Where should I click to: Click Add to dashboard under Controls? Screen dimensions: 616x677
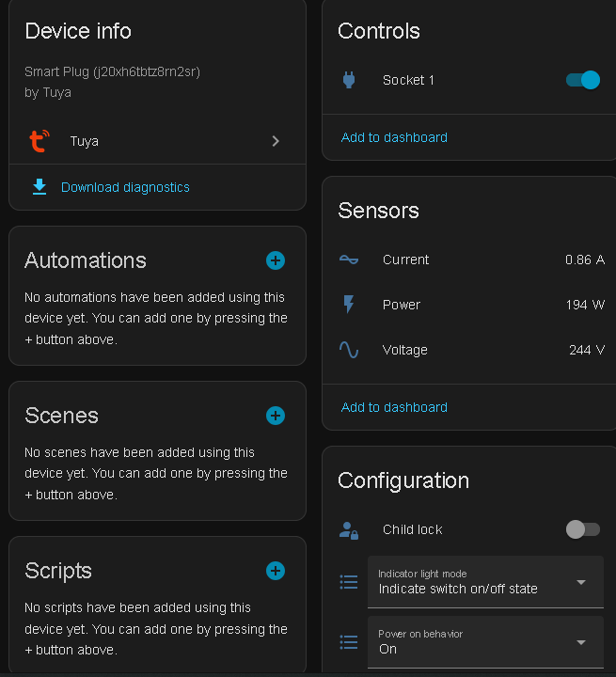[x=394, y=137]
